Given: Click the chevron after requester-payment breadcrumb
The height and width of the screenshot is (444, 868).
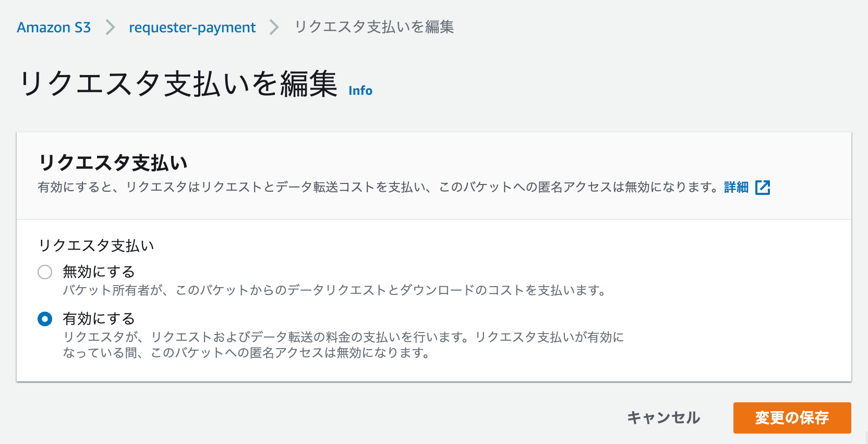Looking at the screenshot, I should tap(274, 27).
